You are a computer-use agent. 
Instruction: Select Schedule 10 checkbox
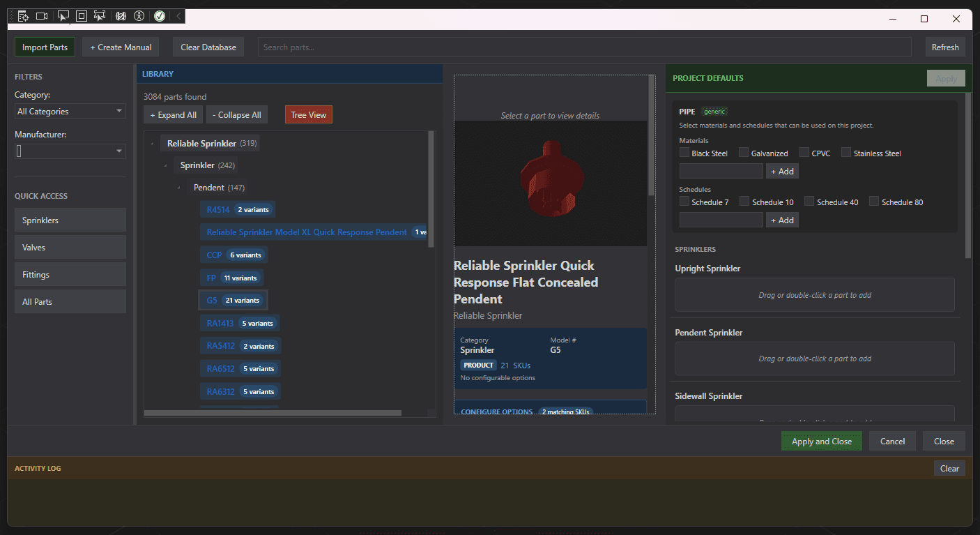[744, 202]
